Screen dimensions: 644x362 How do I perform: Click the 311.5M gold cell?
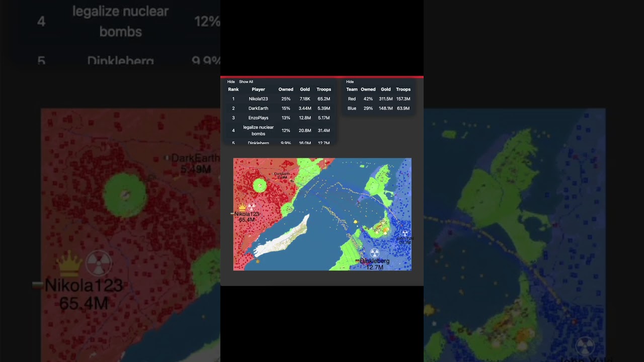coord(386,99)
